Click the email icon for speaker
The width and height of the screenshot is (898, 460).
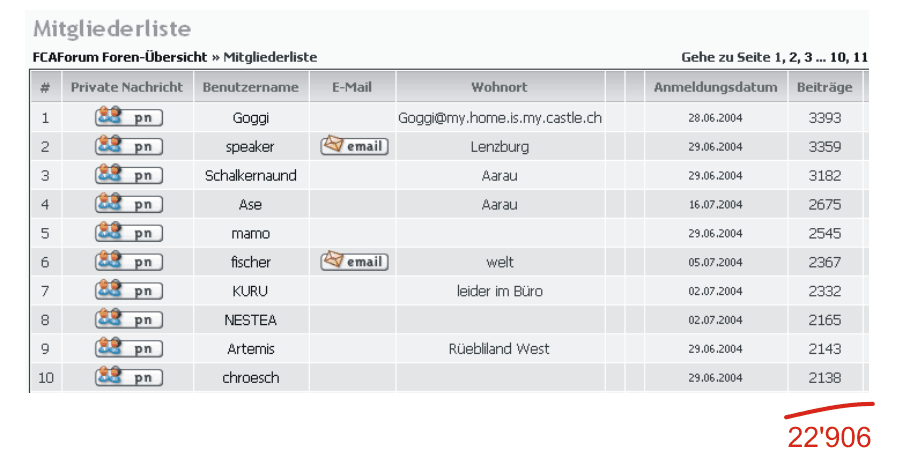tap(355, 146)
